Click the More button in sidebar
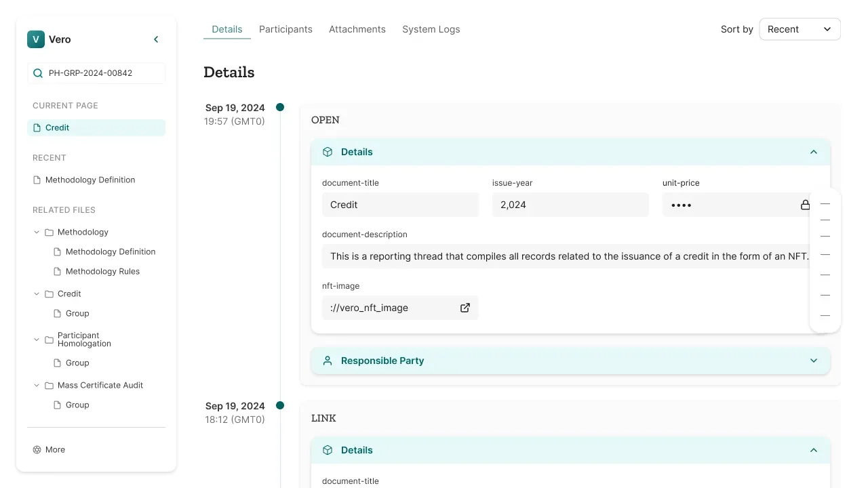The height and width of the screenshot is (488, 868). tap(49, 449)
